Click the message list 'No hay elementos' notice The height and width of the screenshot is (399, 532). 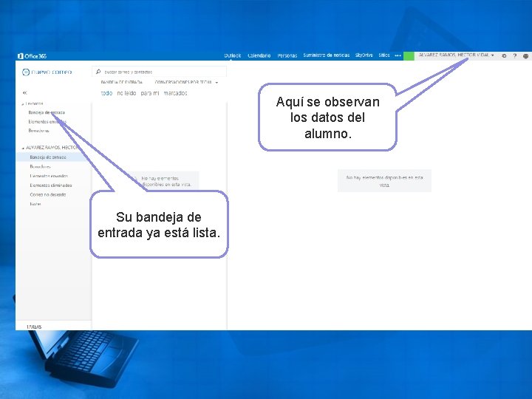coord(166,181)
